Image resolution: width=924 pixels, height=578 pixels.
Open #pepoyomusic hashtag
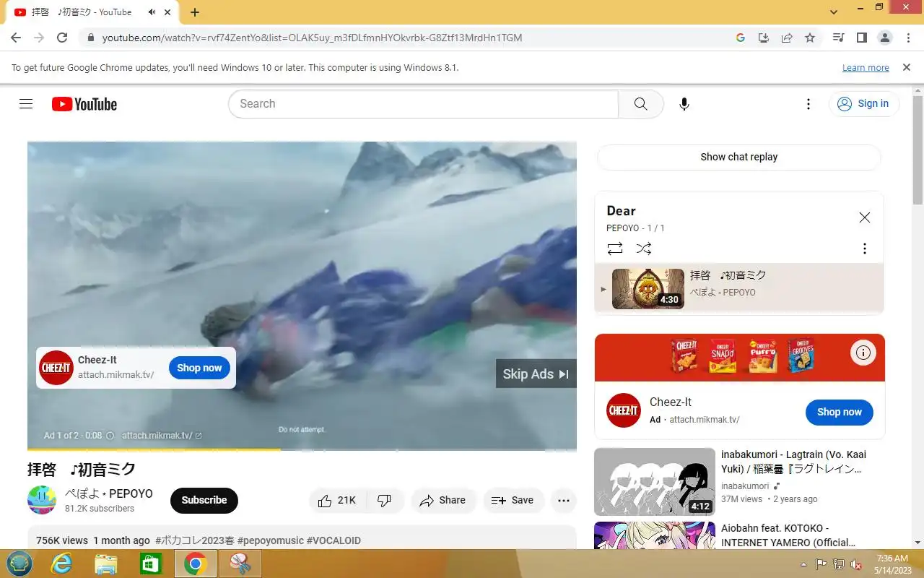pos(270,540)
